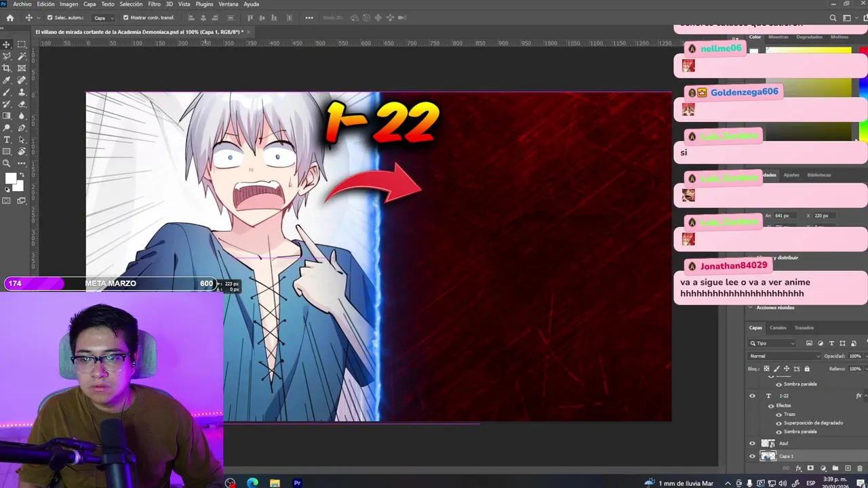The image size is (868, 488).
Task: Open the Normal blending mode dropdown
Action: coord(784,356)
